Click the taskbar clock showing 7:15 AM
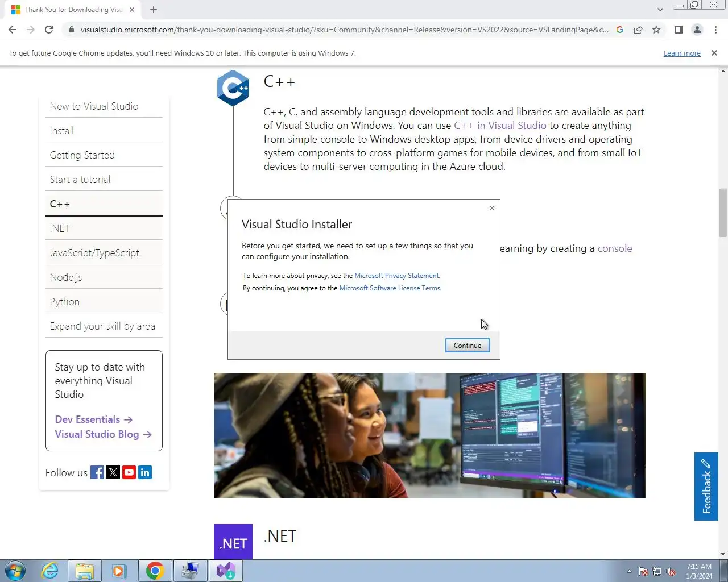The image size is (728, 582). [699, 571]
